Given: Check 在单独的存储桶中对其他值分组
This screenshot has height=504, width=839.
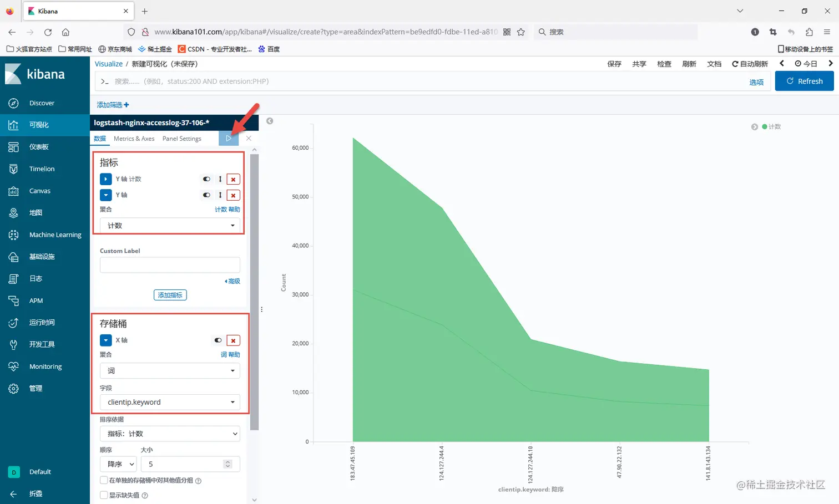Looking at the screenshot, I should pyautogui.click(x=104, y=481).
